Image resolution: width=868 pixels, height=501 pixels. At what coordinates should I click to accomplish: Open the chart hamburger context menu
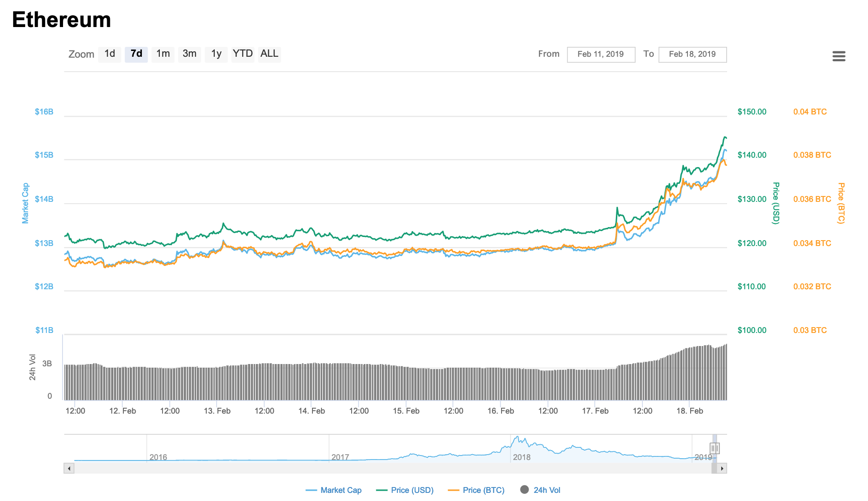click(839, 56)
